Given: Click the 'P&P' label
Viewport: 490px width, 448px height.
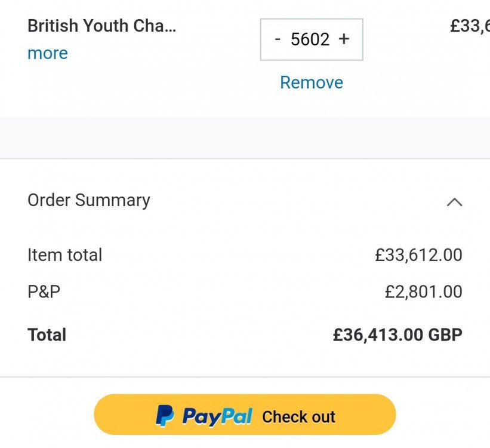Looking at the screenshot, I should [44, 292].
